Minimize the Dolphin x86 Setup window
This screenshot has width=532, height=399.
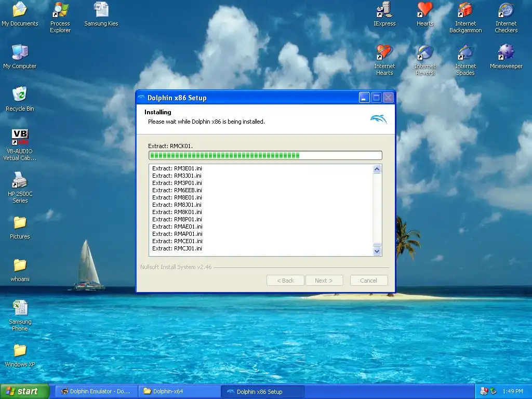(364, 98)
